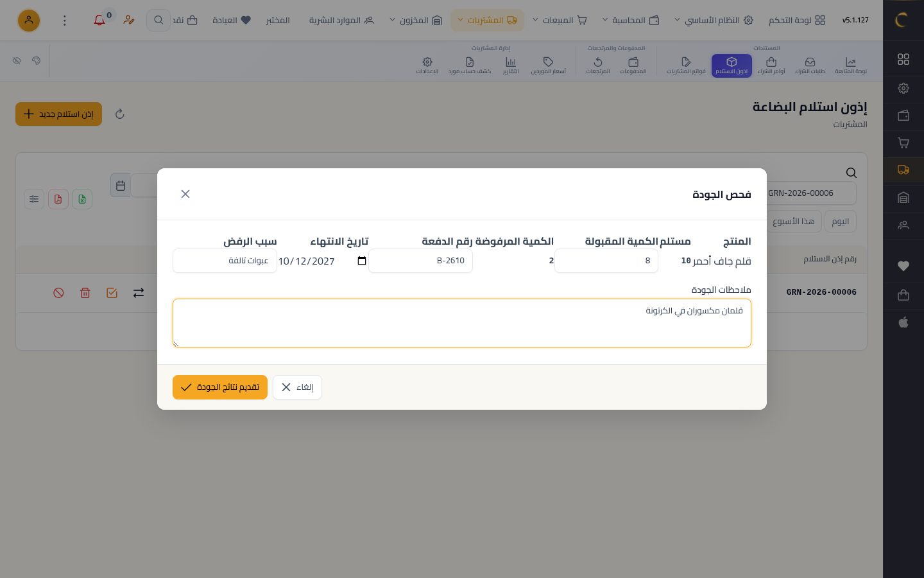The image size is (924, 578).
Task: Open فواتير المشتريات in the ribbon
Action: click(686, 66)
